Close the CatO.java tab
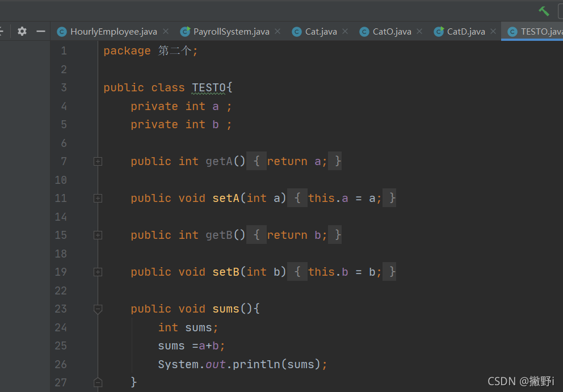The height and width of the screenshot is (392, 563). (x=419, y=31)
